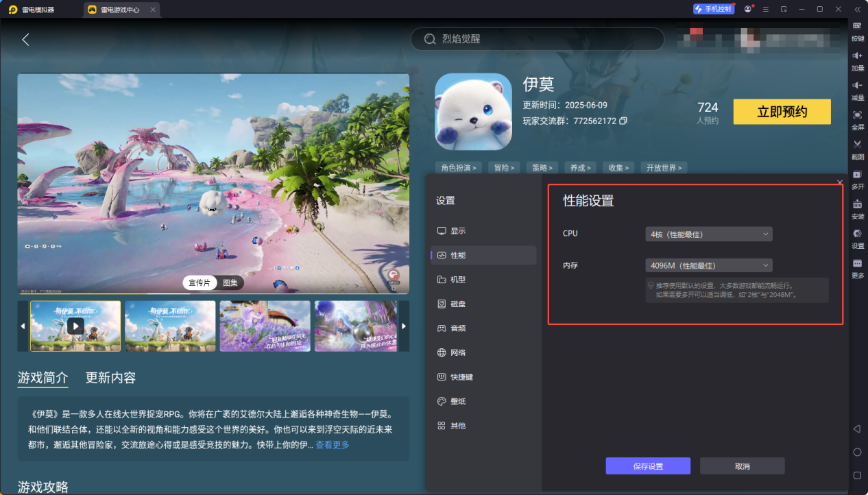
Task: Click 保存设置 to save performance settings
Action: click(x=647, y=466)
